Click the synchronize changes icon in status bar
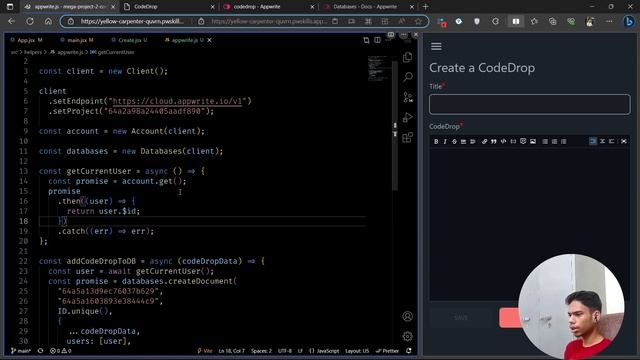The image size is (640, 360). tap(40, 351)
